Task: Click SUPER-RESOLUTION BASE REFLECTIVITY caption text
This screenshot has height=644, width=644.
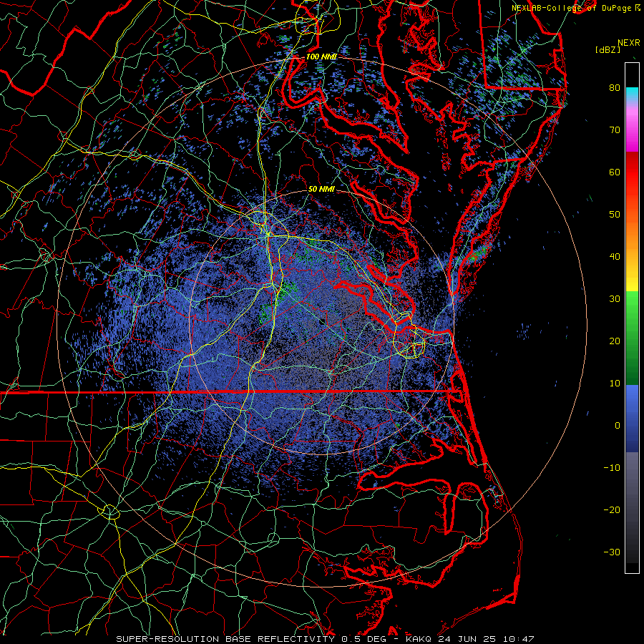Action: [x=225, y=639]
